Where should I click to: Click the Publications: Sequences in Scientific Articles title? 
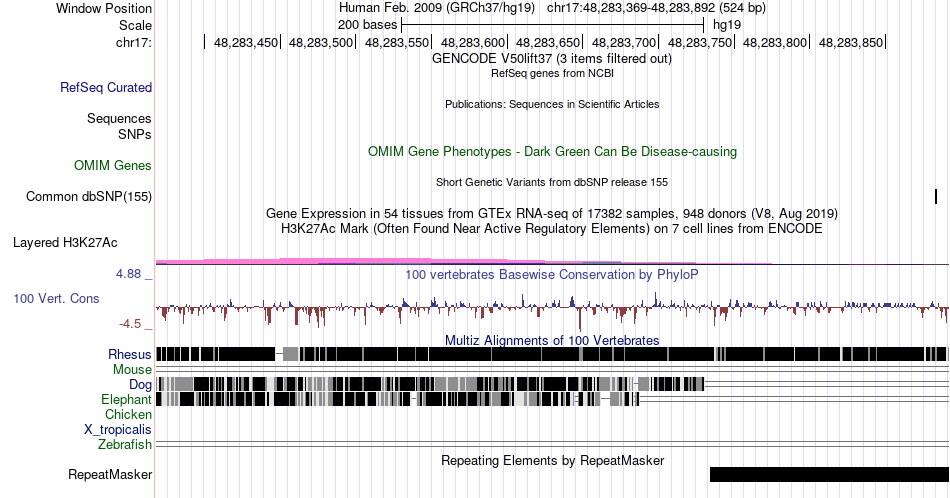click(552, 104)
